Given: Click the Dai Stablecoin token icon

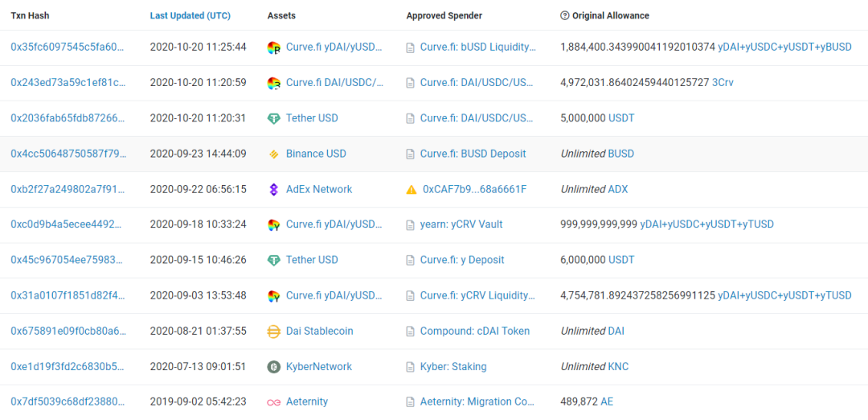Looking at the screenshot, I should coord(274,331).
